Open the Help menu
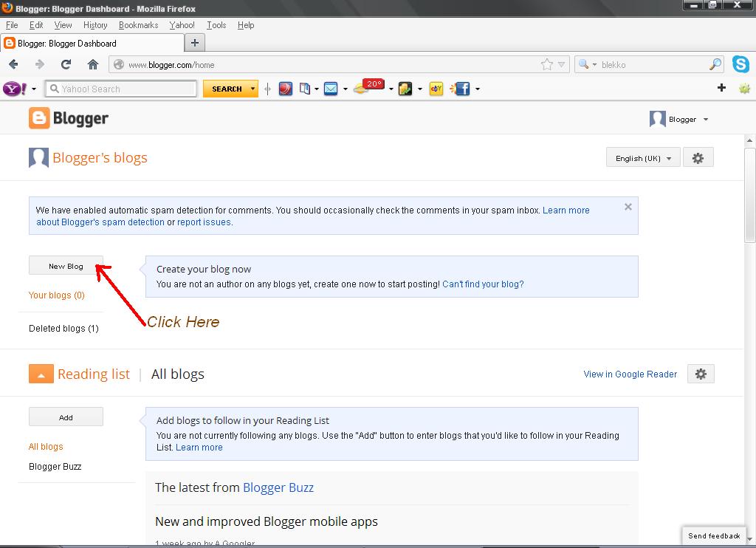 pyautogui.click(x=246, y=25)
